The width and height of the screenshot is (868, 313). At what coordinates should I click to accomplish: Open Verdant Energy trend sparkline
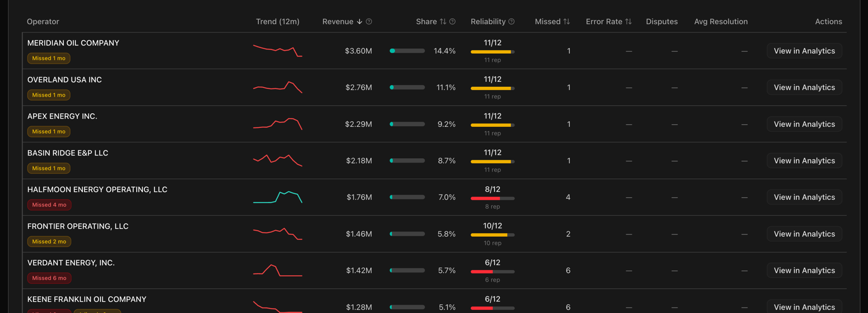click(x=277, y=270)
